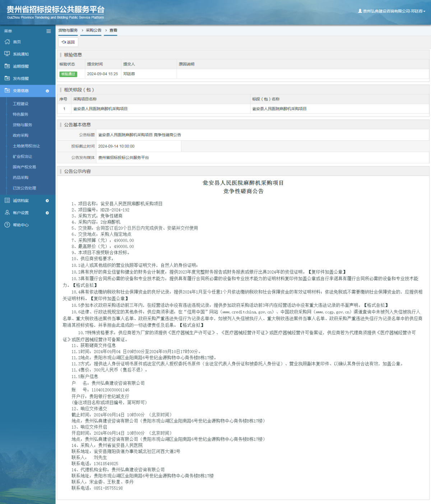This screenshot has height=504, width=431.
Task: Expand the 诚信档案 submenu arrow
Action: coord(47,201)
